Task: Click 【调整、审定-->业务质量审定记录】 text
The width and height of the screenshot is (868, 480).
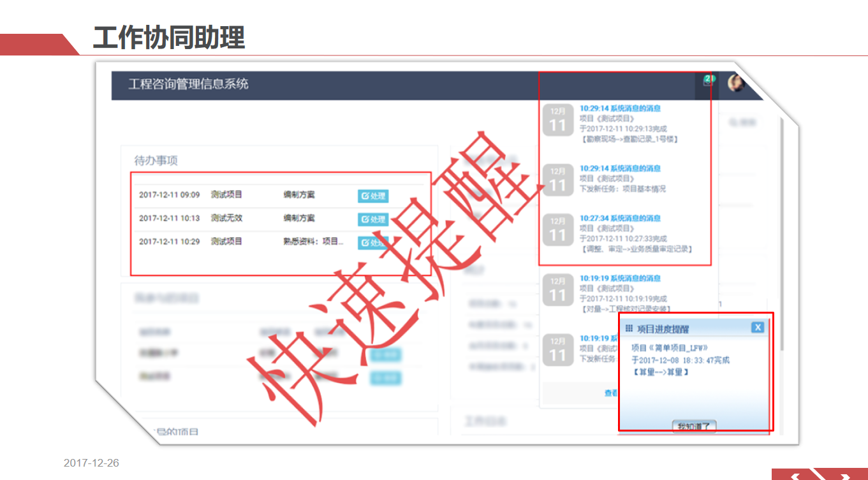Action: (636, 249)
